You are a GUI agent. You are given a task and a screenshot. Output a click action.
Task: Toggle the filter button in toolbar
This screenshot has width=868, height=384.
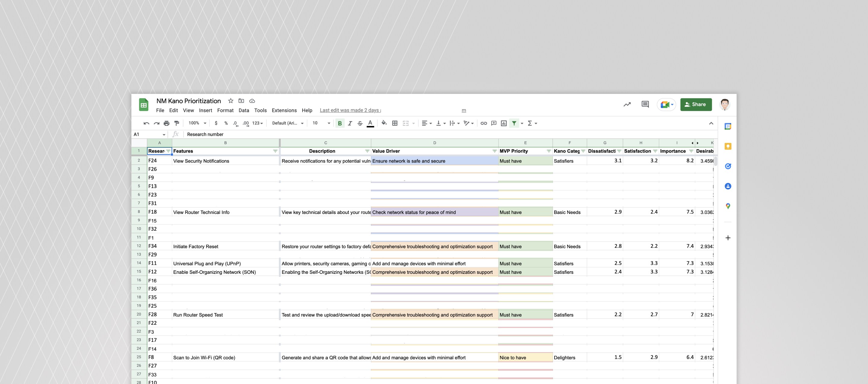click(514, 123)
